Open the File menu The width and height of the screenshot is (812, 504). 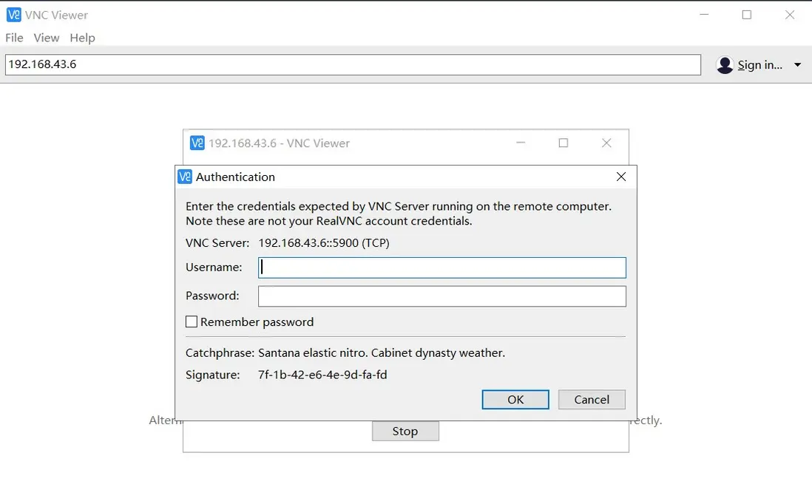[13, 38]
